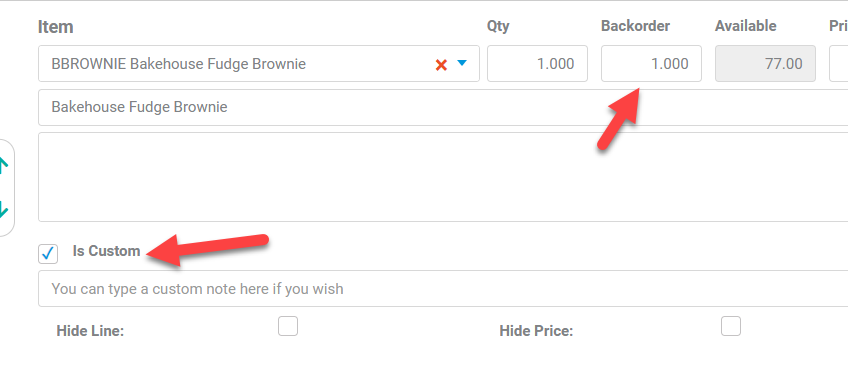This screenshot has height=371, width=848.
Task: Focus the partially visible Price field
Action: (839, 64)
